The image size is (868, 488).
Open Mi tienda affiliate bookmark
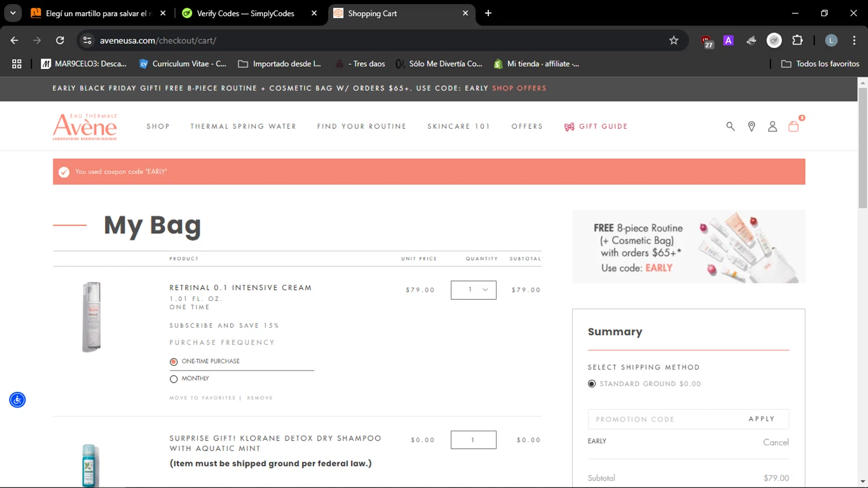(536, 64)
